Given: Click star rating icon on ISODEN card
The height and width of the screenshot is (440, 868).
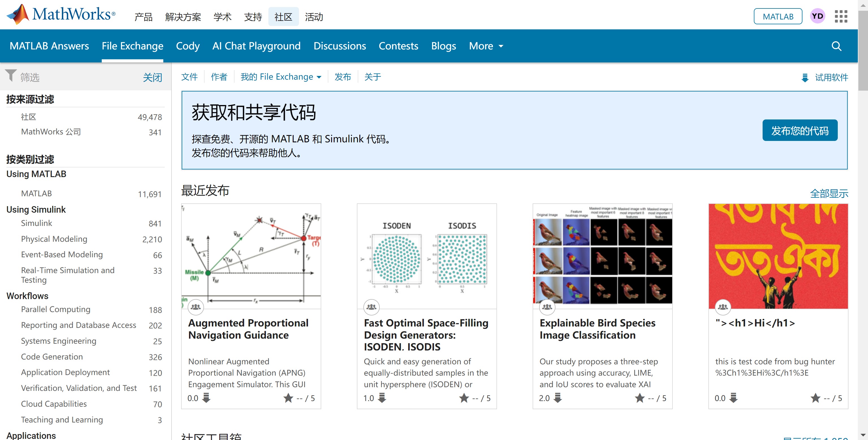Looking at the screenshot, I should point(464,398).
